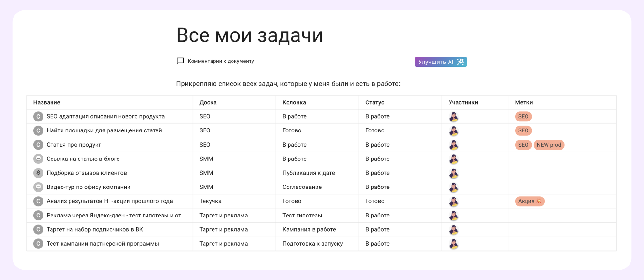Image resolution: width=644 pixels, height=280 pixels.
Task: Click status icon of Анализ результатов НГ-акции
Action: coord(38,201)
